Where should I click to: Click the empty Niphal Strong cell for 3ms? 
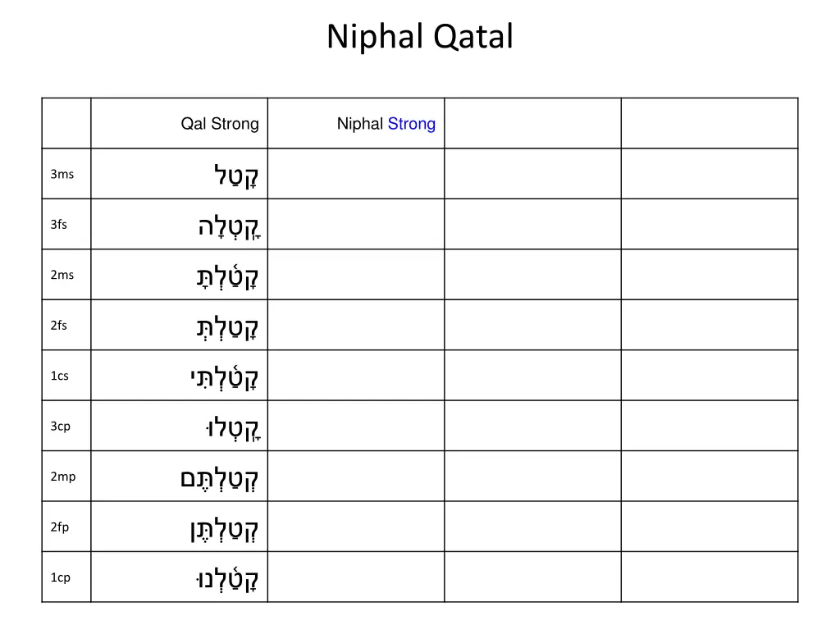[356, 174]
